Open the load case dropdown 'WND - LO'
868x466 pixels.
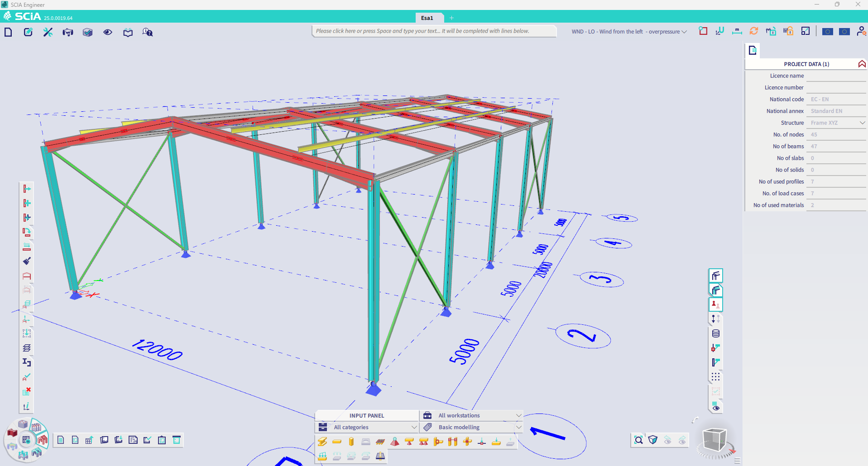[629, 32]
